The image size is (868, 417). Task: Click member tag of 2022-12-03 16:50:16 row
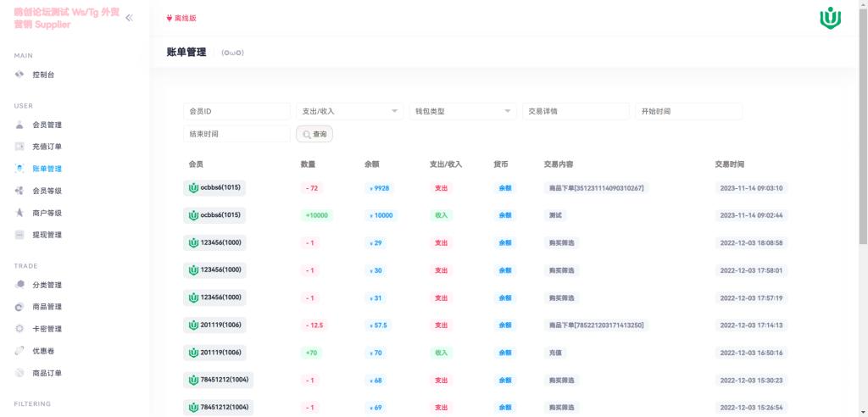click(x=214, y=353)
